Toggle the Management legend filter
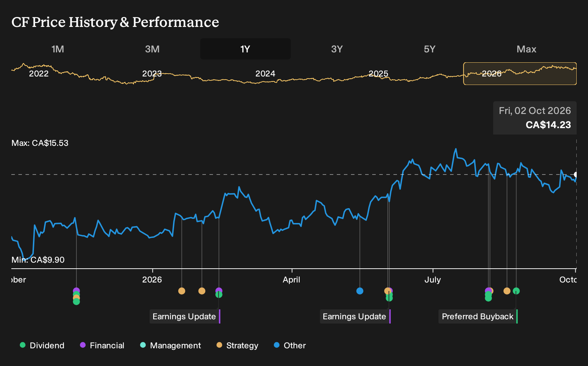This screenshot has height=366, width=588. pyautogui.click(x=171, y=345)
